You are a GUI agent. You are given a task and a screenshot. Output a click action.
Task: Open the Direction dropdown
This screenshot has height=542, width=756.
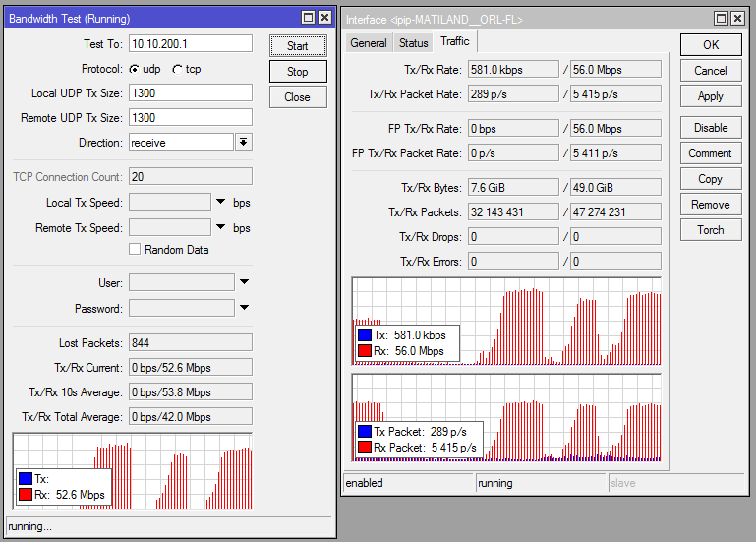(x=243, y=143)
